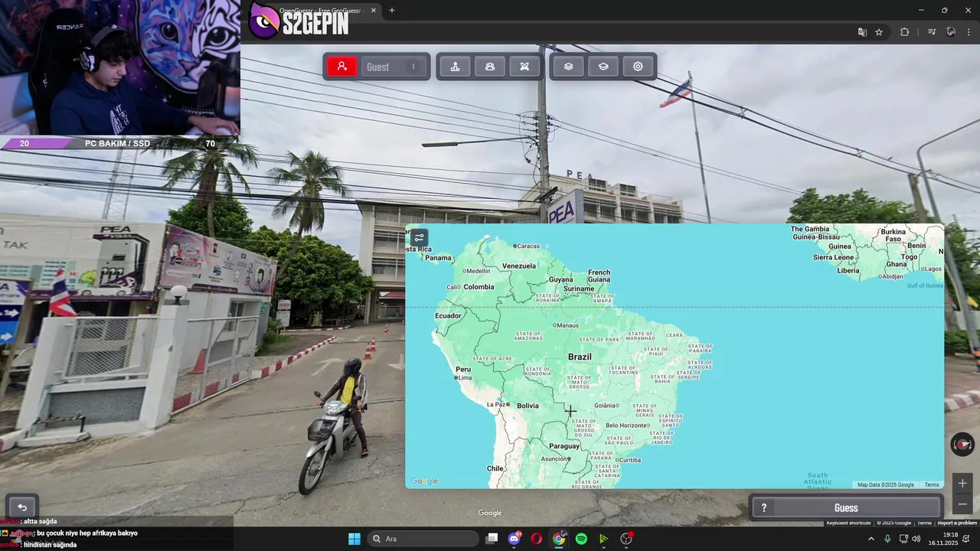Image resolution: width=980 pixels, height=551 pixels.
Task: Zoom out with the minus button
Action: coord(962,504)
